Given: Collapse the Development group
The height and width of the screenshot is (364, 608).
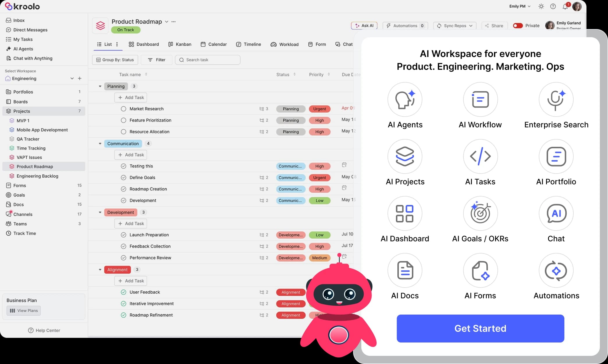Looking at the screenshot, I should coord(100,213).
